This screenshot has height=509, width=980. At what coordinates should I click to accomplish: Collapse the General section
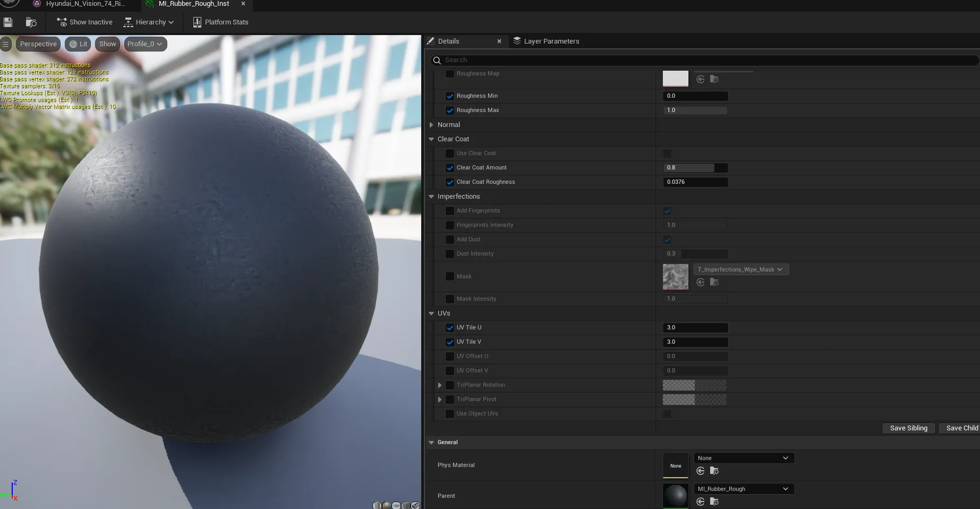pyautogui.click(x=431, y=443)
